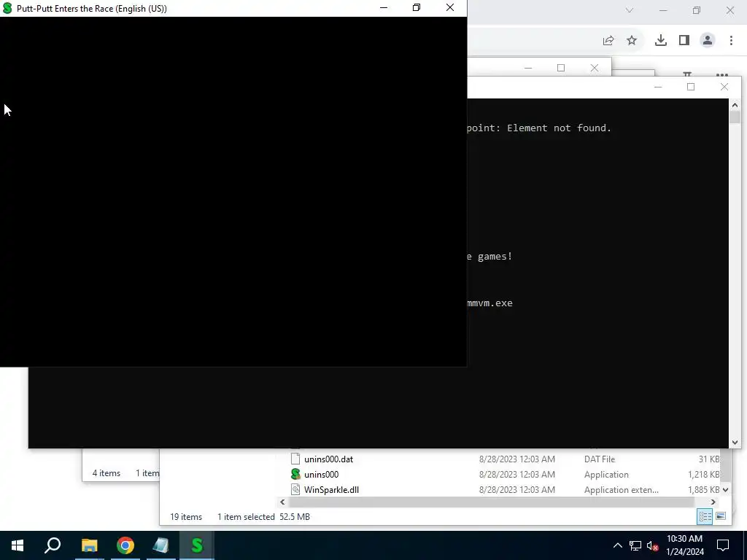Open Chrome three-dot menu

tap(731, 41)
